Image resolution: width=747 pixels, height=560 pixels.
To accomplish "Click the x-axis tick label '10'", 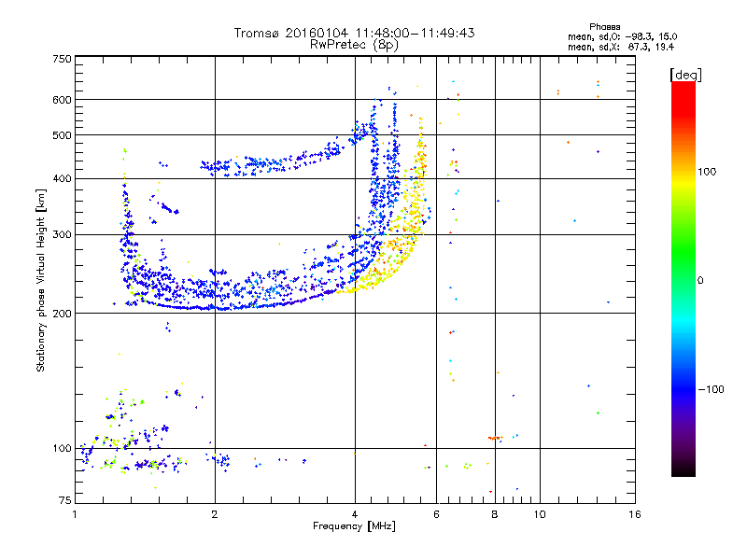I will pos(540,514).
